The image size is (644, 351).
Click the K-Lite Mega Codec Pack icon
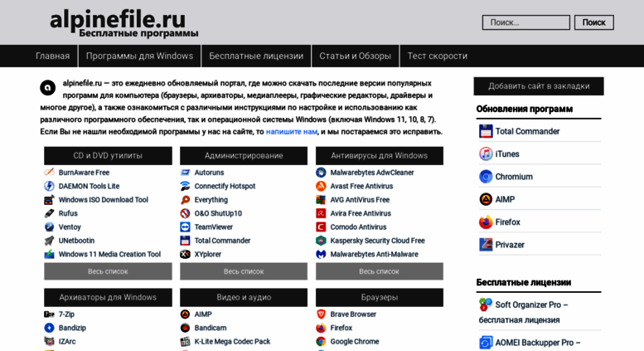[185, 341]
